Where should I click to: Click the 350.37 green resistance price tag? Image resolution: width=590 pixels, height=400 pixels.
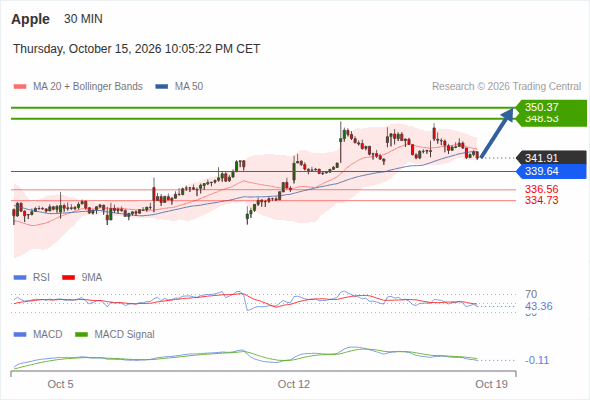pyautogui.click(x=552, y=107)
